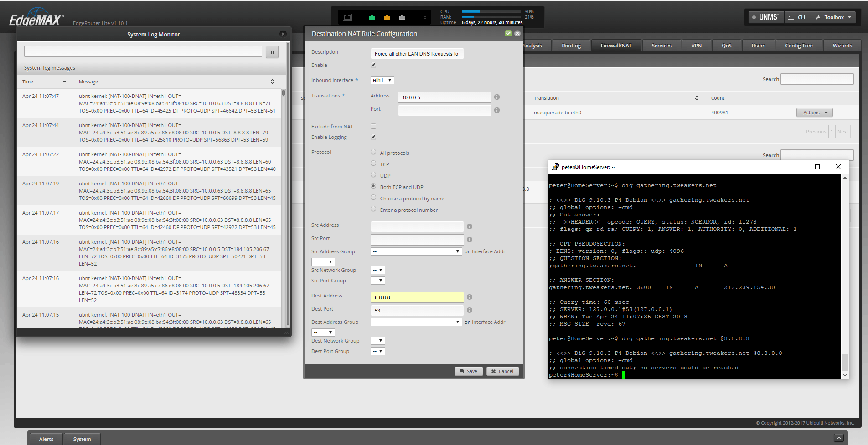Expand the Actions dropdown for masquerade rule

coord(814,113)
